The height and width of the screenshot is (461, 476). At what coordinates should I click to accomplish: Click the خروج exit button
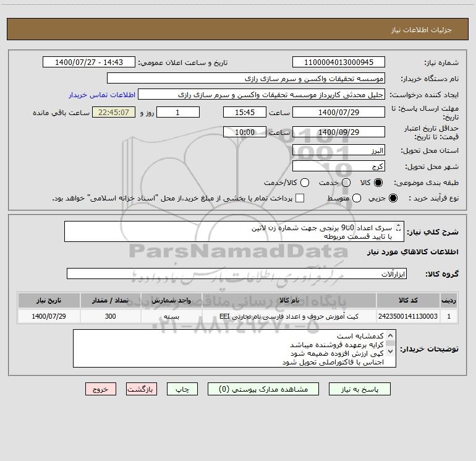tap(101, 389)
